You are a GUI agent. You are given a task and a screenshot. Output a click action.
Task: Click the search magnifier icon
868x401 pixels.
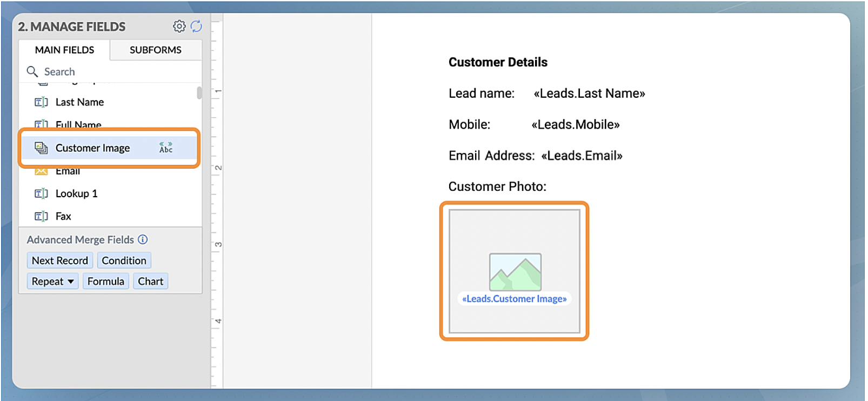coord(32,71)
